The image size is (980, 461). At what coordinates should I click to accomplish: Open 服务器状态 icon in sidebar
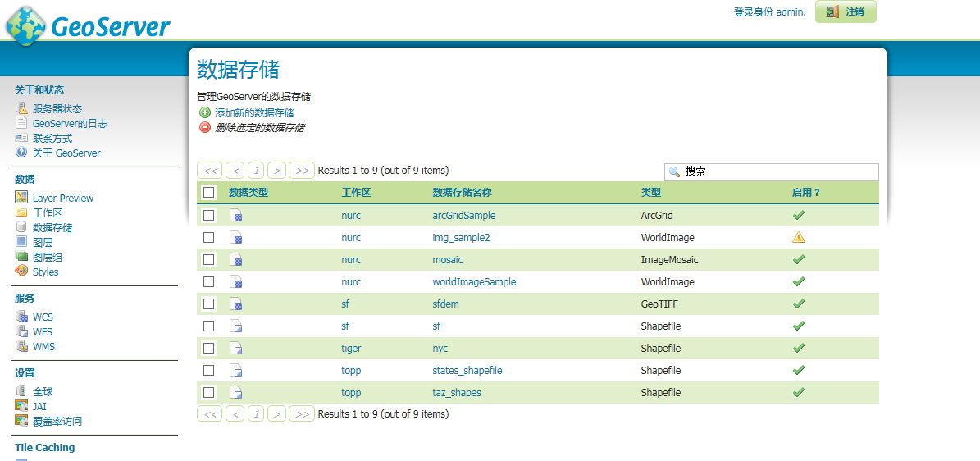tap(21, 108)
